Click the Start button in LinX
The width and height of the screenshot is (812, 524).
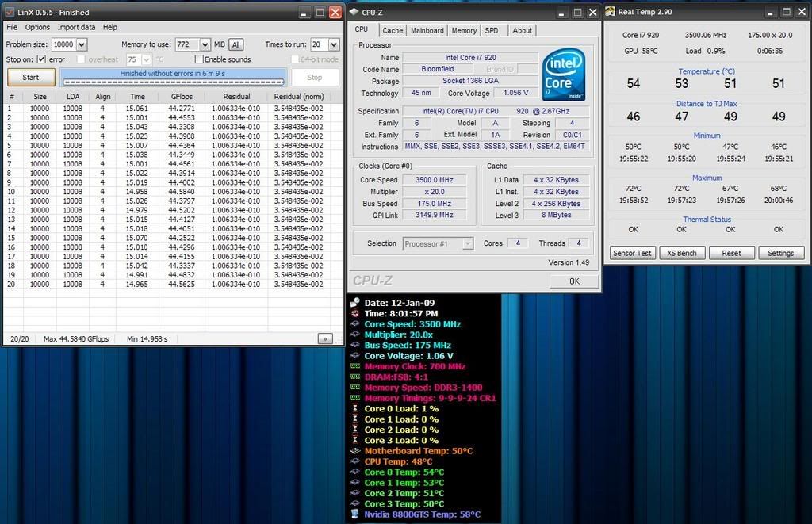(31, 77)
